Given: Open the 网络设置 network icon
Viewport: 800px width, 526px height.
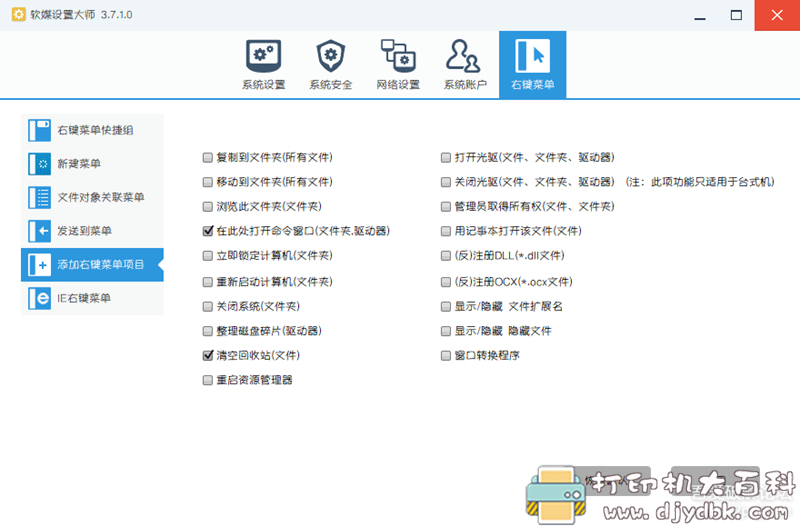Looking at the screenshot, I should click(398, 56).
